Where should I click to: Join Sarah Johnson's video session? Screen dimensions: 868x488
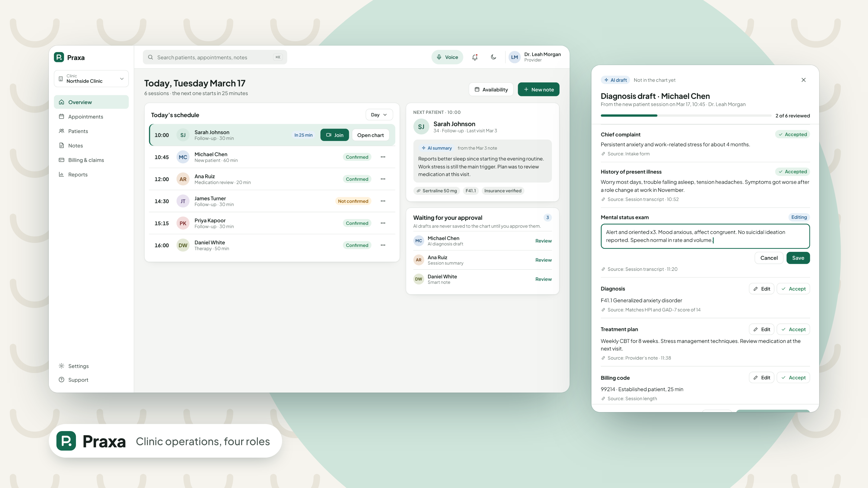[x=335, y=135]
